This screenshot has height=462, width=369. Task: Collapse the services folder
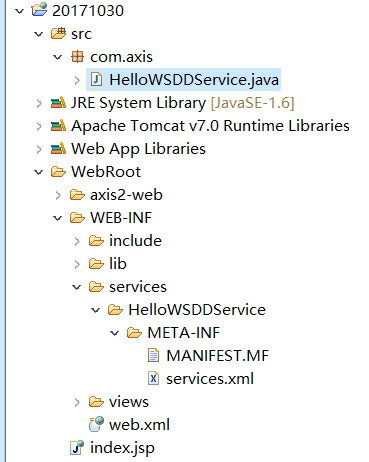pyautogui.click(x=77, y=287)
